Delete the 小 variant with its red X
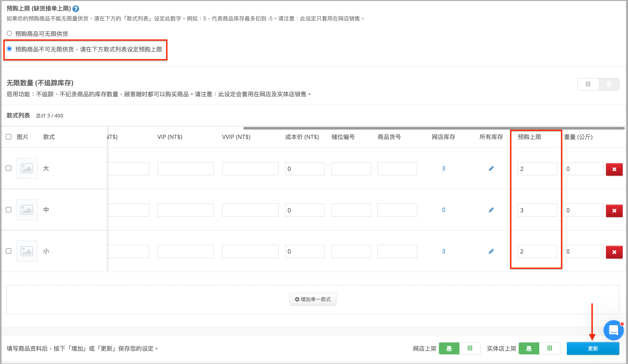Image resolution: width=628 pixels, height=364 pixels. 614,252
